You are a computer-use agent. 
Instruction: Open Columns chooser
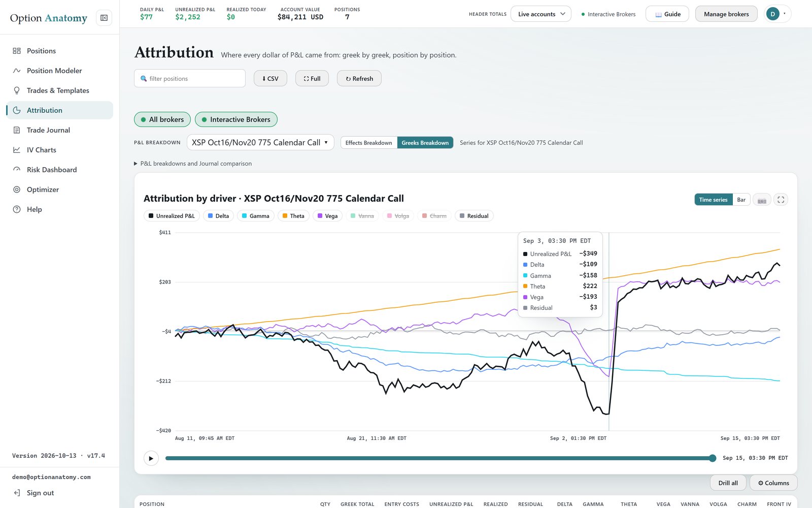click(x=773, y=483)
